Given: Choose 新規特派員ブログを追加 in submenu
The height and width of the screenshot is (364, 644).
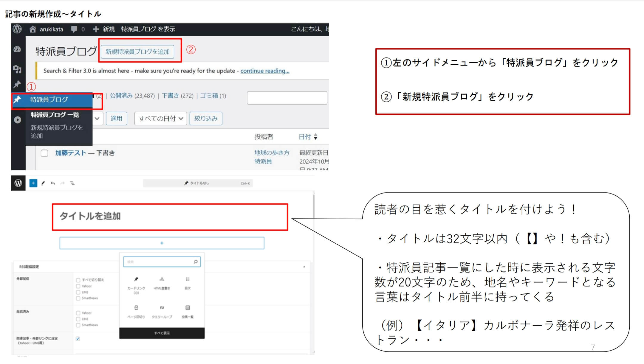Looking at the screenshot, I should 57,132.
